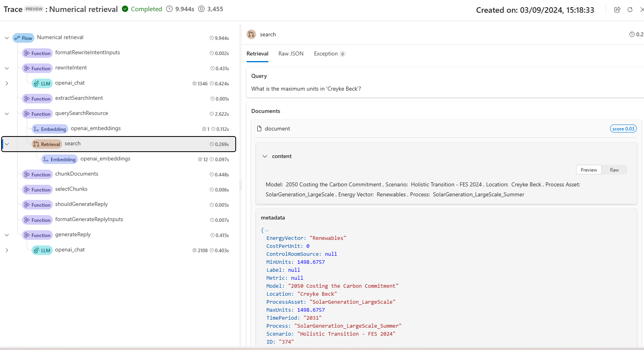This screenshot has width=644, height=350.
Task: Click the Function badge of selectChunks
Action: click(x=37, y=190)
